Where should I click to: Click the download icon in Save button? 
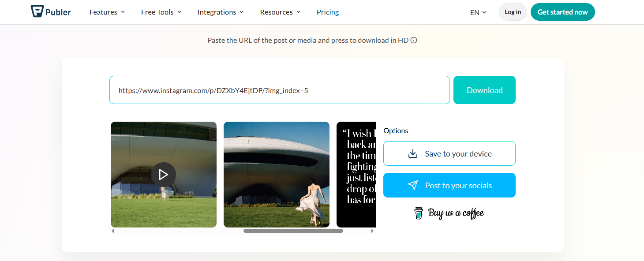pos(413,153)
